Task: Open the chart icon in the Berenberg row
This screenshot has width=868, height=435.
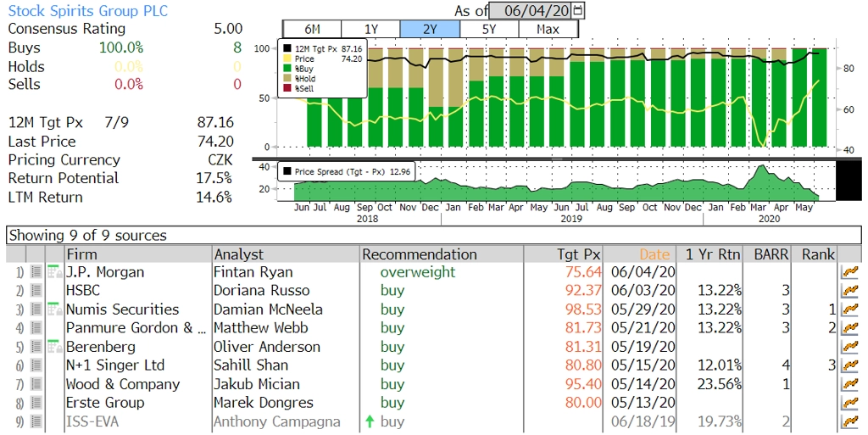Action: (x=849, y=347)
